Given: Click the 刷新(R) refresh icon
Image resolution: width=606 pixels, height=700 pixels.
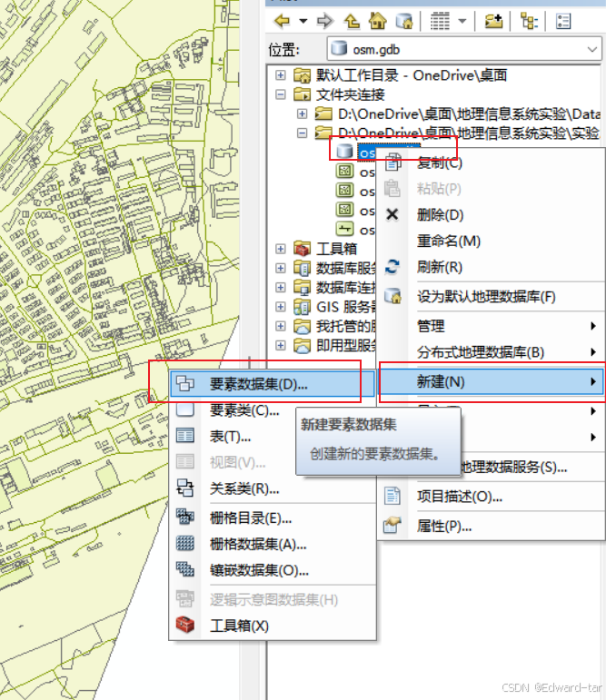Looking at the screenshot, I should [392, 267].
